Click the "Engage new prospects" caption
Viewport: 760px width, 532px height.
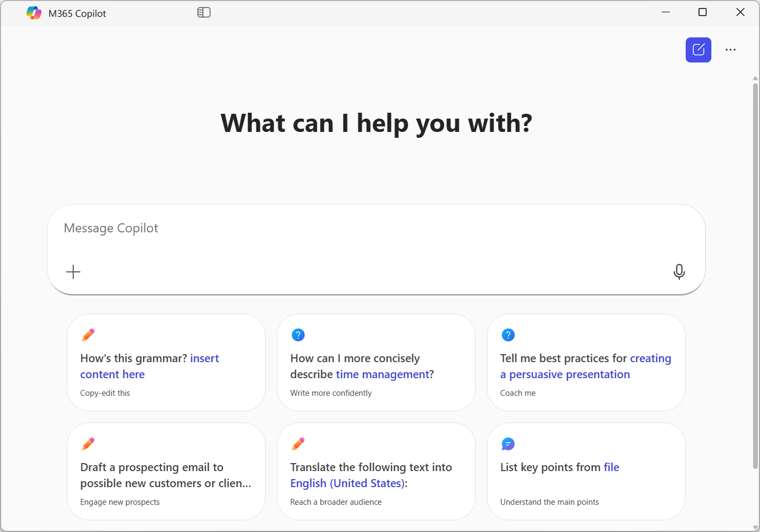pyautogui.click(x=120, y=502)
